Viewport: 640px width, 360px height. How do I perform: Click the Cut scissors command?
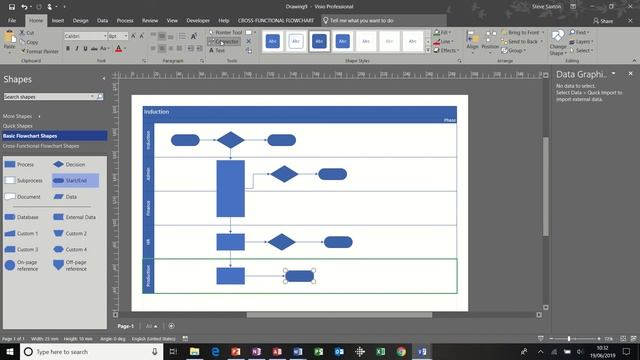(27, 33)
